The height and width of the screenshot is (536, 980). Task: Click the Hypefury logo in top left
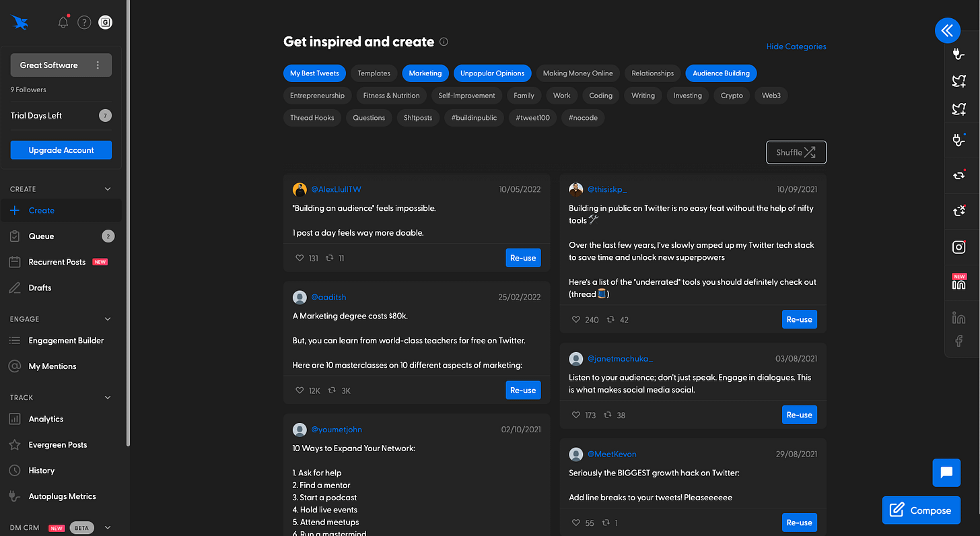tap(20, 22)
